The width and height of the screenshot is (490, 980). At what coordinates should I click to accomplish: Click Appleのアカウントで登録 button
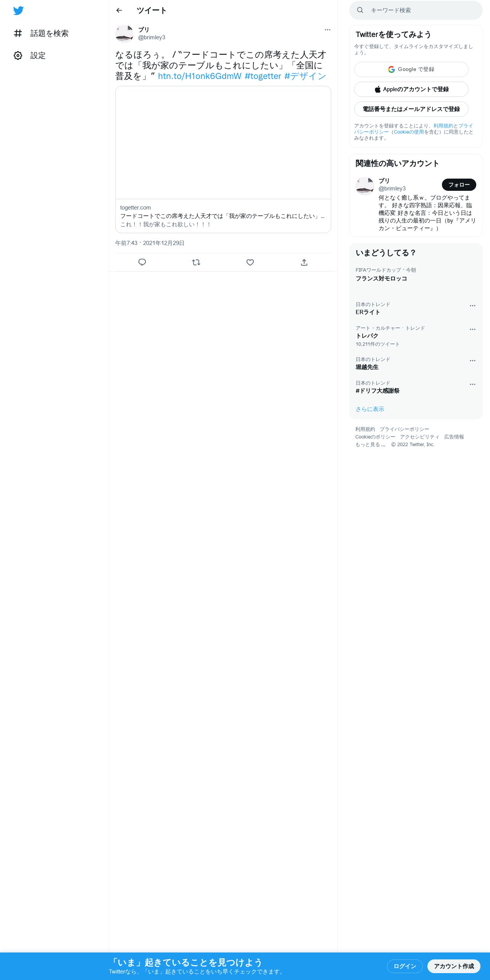(411, 89)
